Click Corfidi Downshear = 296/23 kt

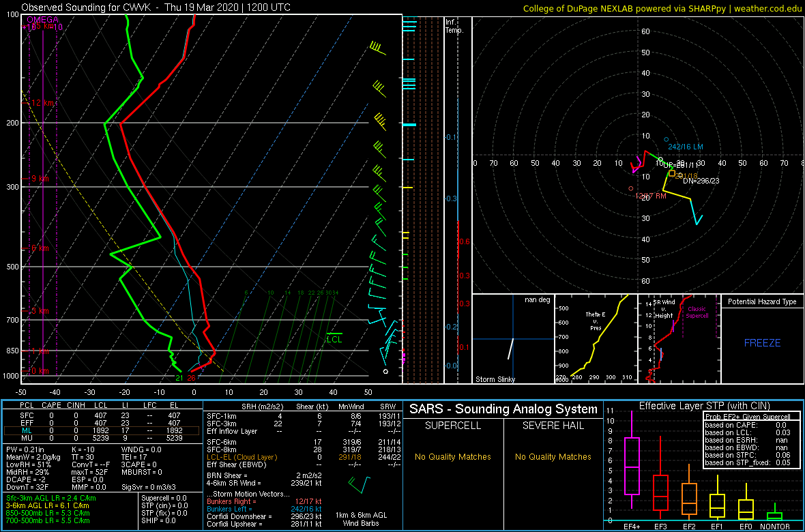tap(264, 516)
